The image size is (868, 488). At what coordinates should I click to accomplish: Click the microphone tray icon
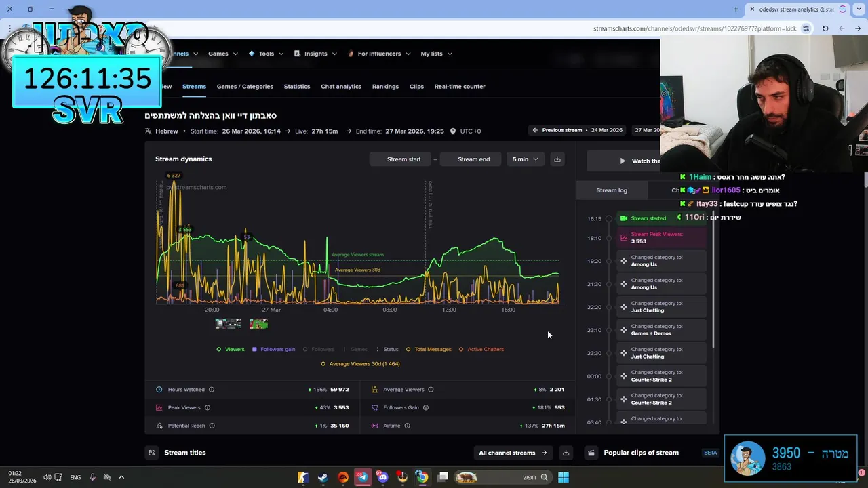(92, 477)
